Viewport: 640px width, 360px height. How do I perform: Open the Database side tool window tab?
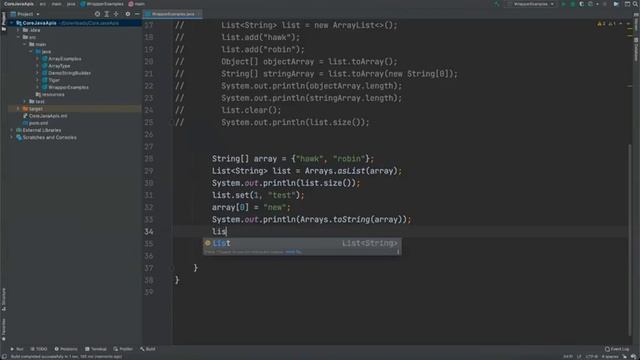[636, 50]
